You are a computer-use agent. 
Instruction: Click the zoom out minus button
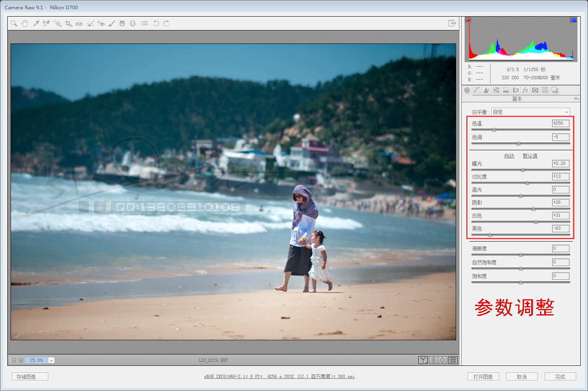(14, 360)
